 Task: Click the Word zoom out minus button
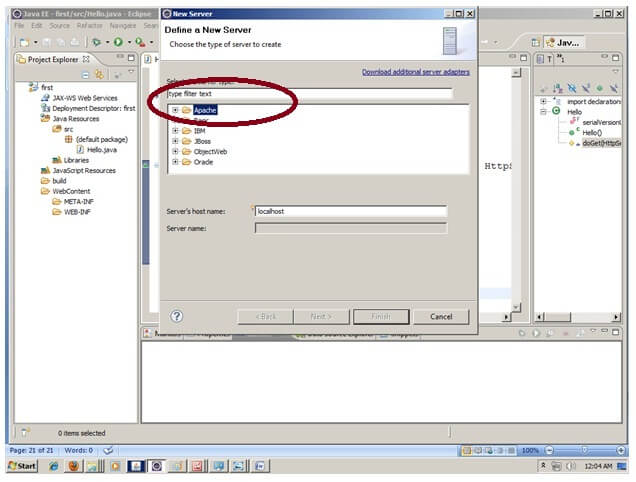(x=549, y=450)
